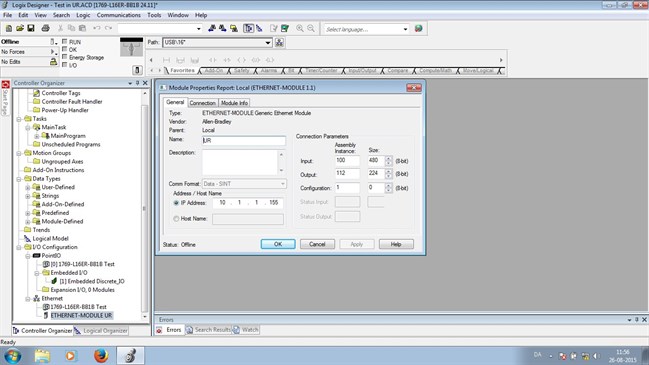Select the Host Name radio button
Viewport: 649px width, 365px height.
(176, 219)
